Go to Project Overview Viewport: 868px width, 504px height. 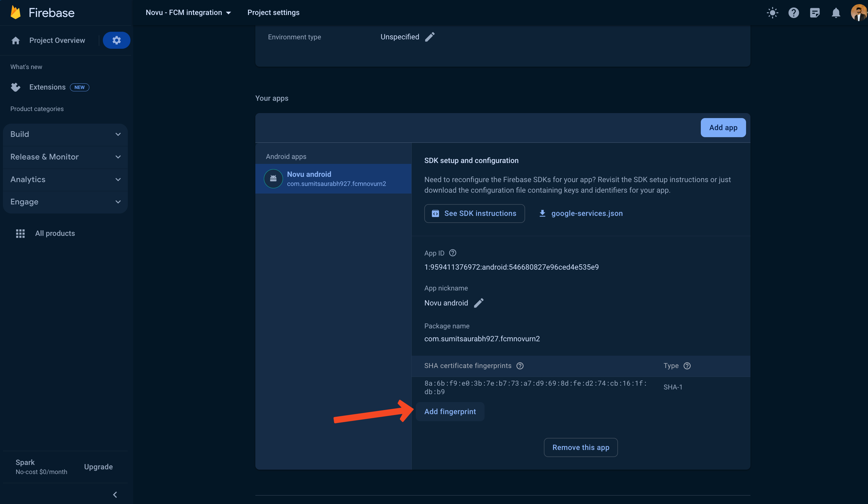pos(57,40)
